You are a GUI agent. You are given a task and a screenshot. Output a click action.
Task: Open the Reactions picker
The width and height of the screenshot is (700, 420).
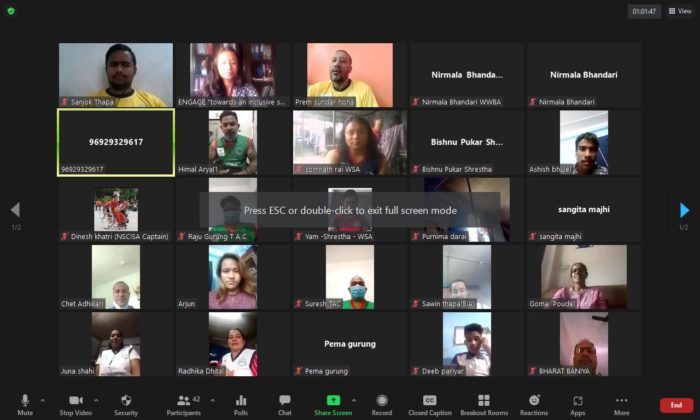point(534,403)
